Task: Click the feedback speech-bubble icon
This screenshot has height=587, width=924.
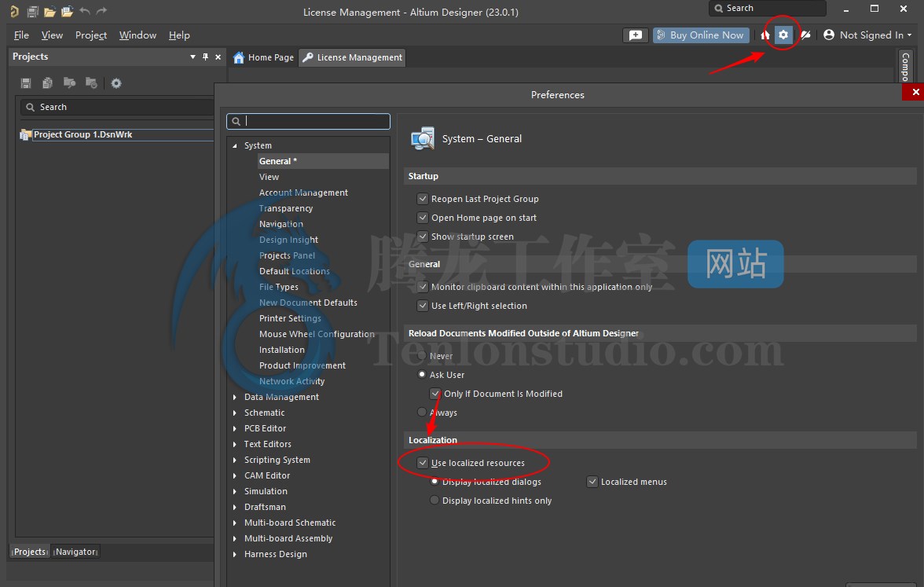Action: coord(635,35)
